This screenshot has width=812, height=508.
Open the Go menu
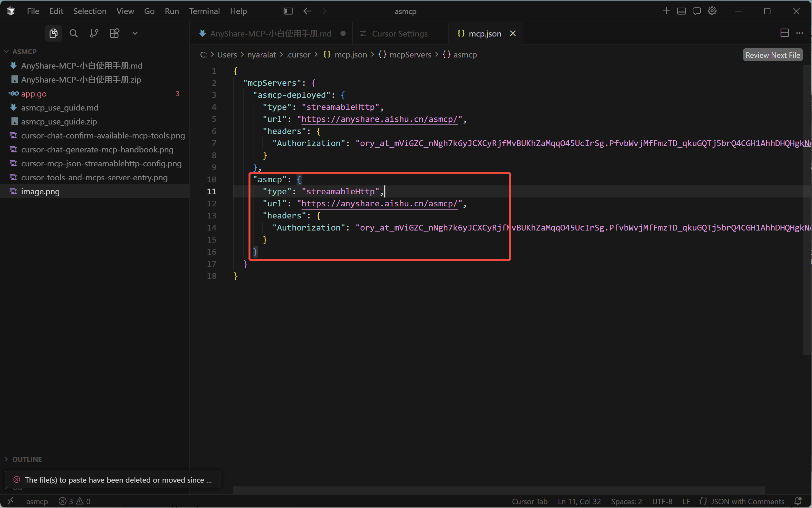click(x=149, y=11)
